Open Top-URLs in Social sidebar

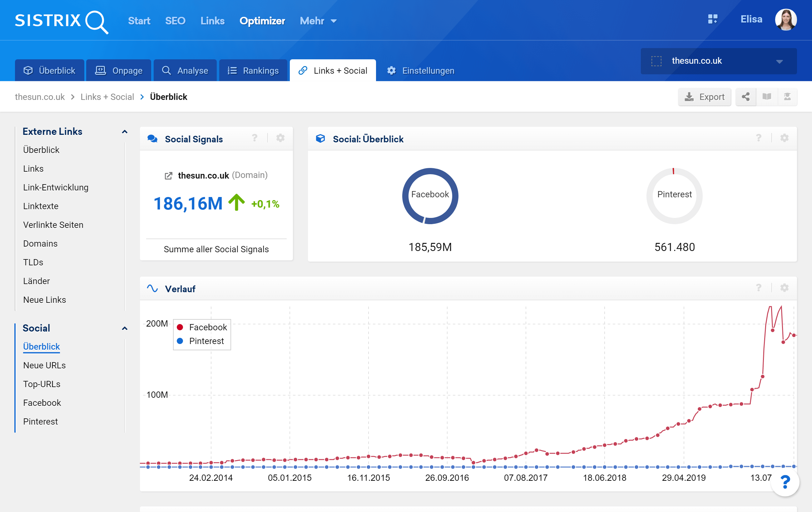click(42, 384)
